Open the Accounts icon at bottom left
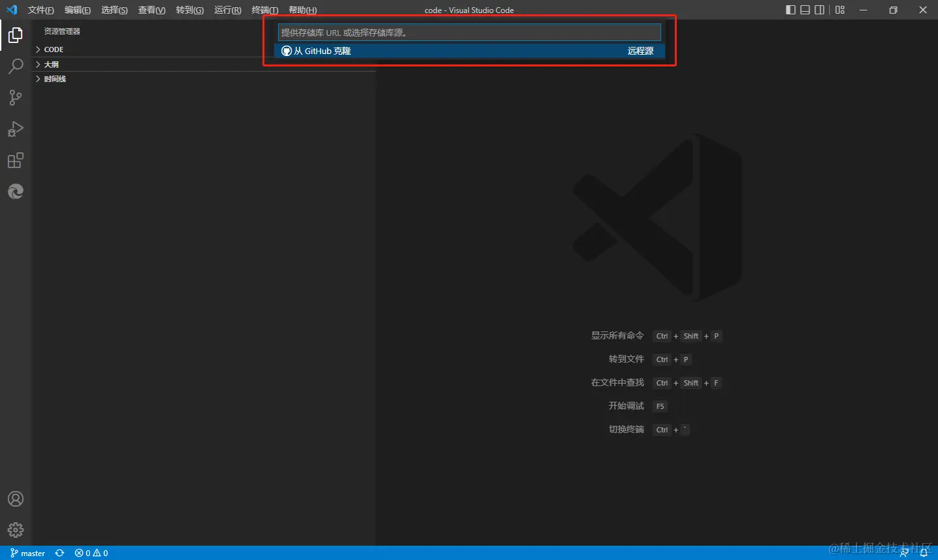Screen dimensions: 938x560 [16, 498]
